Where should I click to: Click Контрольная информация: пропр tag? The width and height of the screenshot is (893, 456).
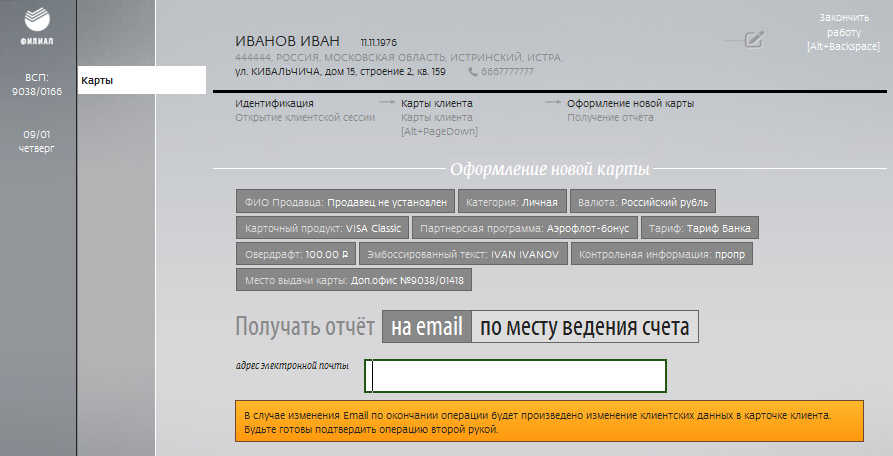click(x=662, y=254)
